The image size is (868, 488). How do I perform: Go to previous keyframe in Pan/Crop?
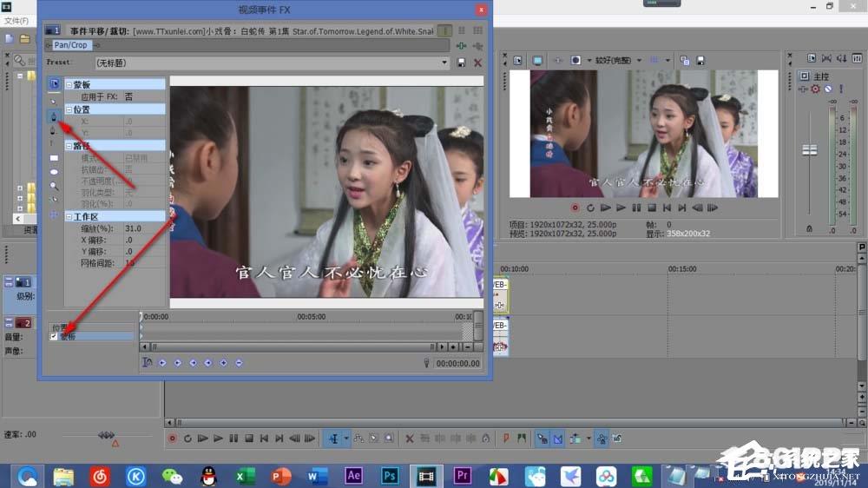[178, 363]
